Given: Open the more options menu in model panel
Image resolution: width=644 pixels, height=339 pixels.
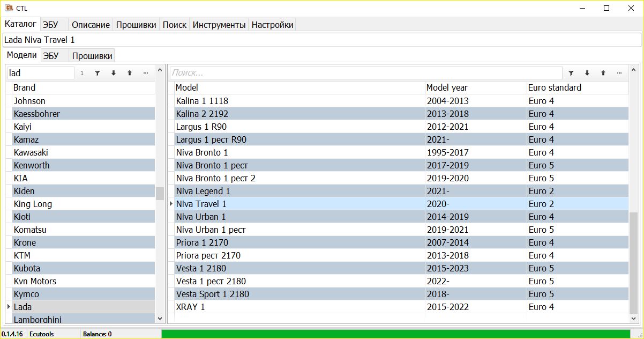Looking at the screenshot, I should coord(619,73).
